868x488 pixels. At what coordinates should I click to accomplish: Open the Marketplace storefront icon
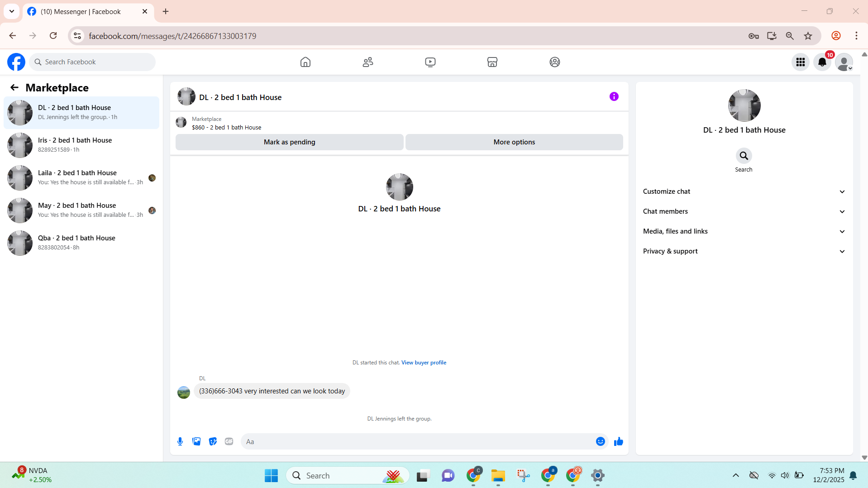[x=492, y=62]
